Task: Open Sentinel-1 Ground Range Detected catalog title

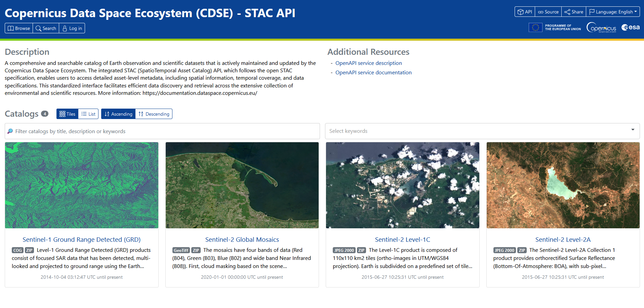Action: click(82, 239)
